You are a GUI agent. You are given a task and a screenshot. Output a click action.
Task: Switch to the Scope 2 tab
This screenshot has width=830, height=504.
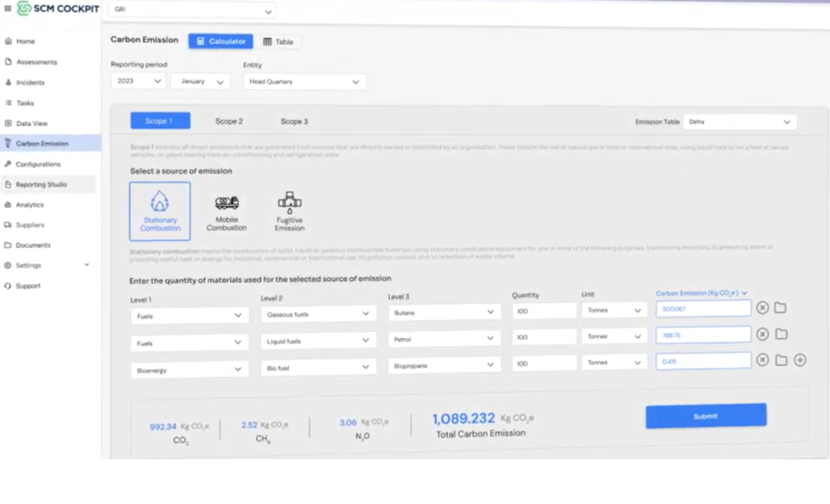tap(228, 120)
